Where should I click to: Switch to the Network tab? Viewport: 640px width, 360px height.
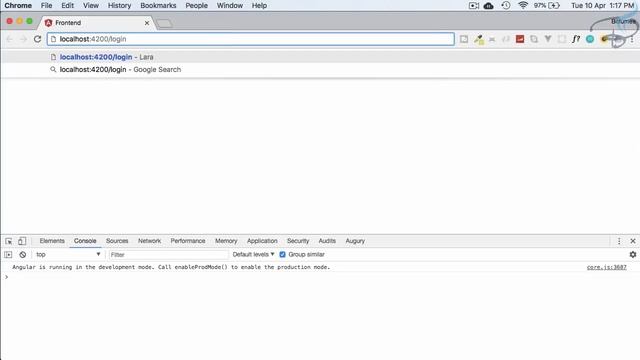tap(149, 241)
